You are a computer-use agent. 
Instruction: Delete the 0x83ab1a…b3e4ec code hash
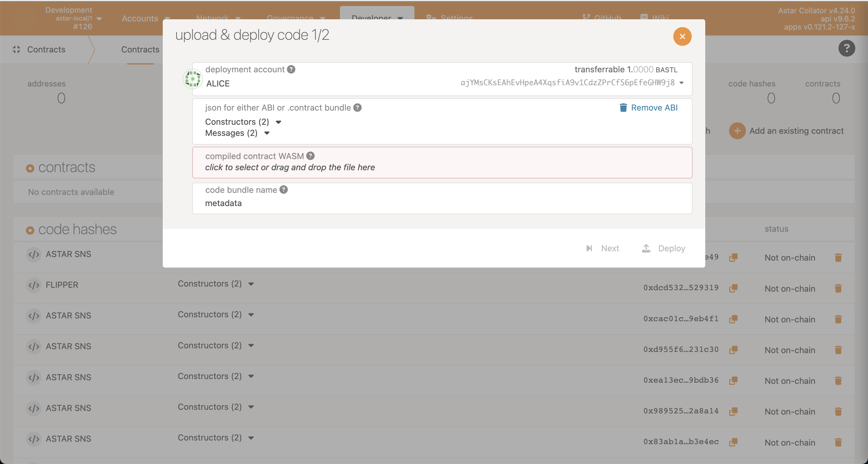coord(838,442)
